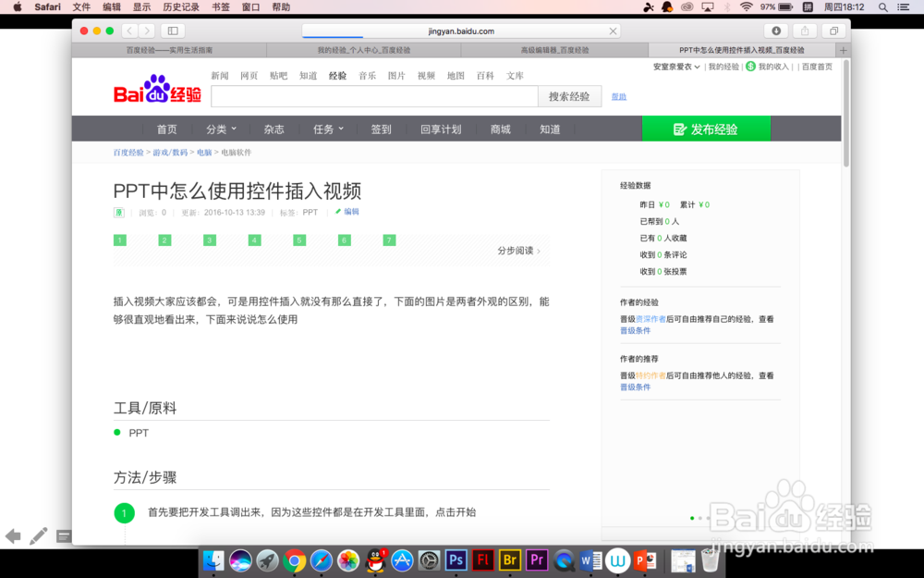Launch Photoshop from the dock
The width and height of the screenshot is (924, 578).
click(x=456, y=560)
